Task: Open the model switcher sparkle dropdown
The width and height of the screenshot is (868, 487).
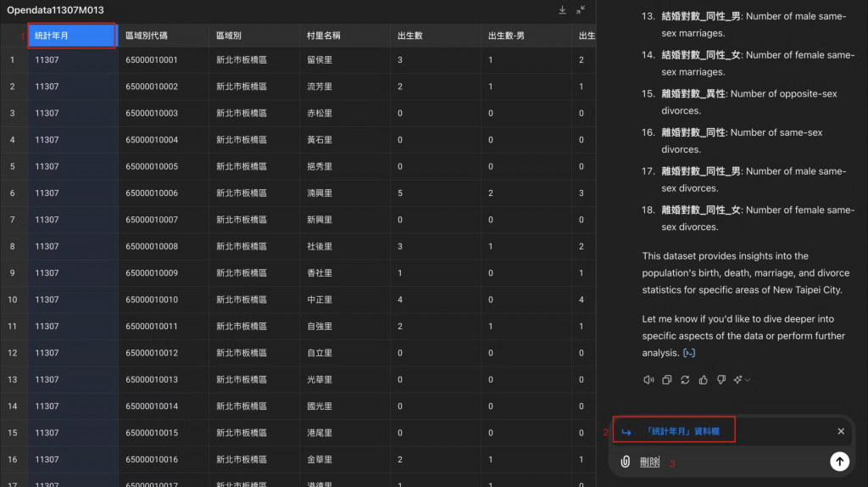Action: pos(742,379)
